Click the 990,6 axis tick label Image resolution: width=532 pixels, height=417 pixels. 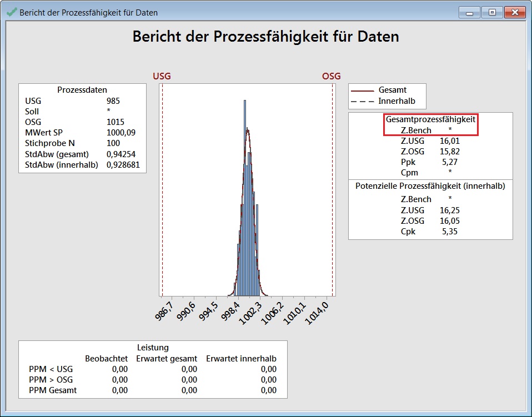[186, 311]
